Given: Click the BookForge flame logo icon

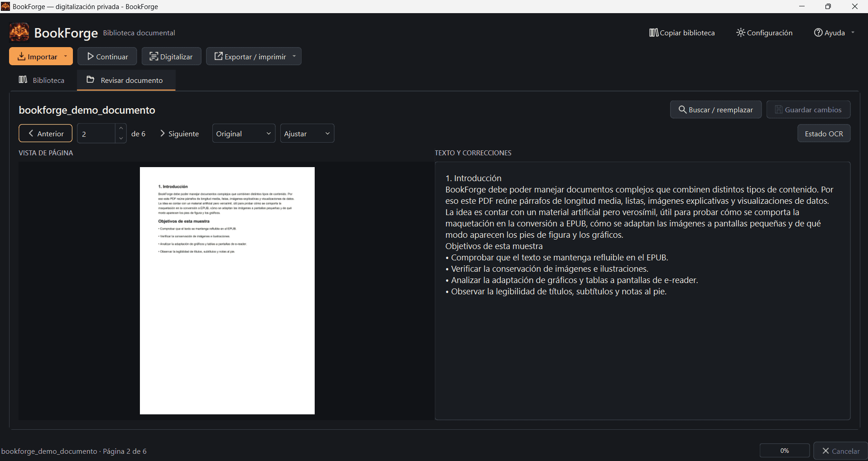Looking at the screenshot, I should [19, 33].
